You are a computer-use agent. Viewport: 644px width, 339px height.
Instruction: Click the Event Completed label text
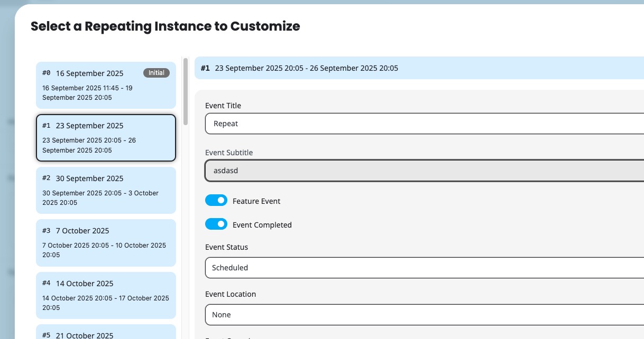pyautogui.click(x=262, y=225)
